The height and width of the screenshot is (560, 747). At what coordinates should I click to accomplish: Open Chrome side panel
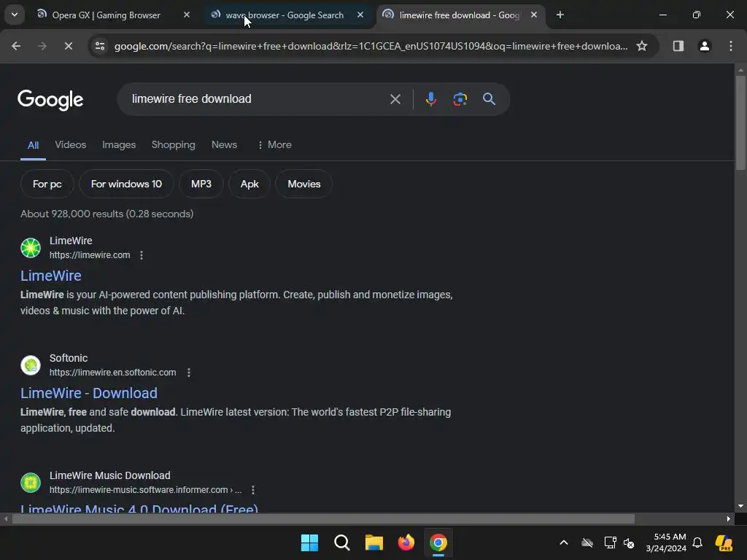(678, 46)
